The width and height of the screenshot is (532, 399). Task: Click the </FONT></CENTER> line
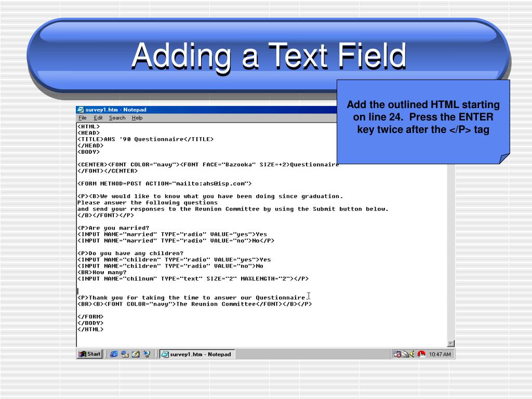(108, 171)
